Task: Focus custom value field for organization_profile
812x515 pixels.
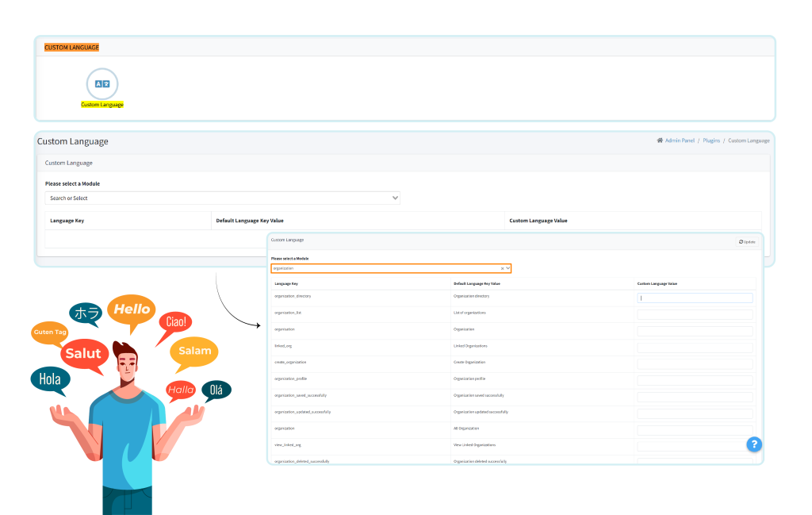Action: (695, 381)
